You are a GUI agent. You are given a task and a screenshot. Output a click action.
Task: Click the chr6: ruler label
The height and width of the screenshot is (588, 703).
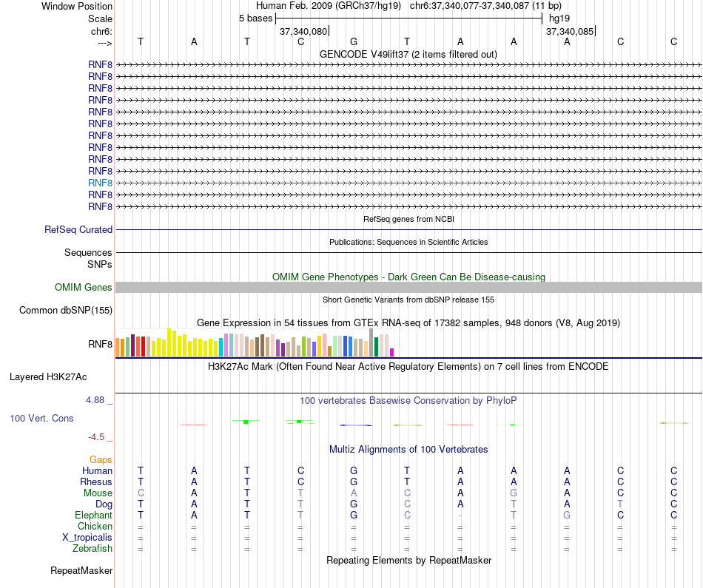[101, 31]
